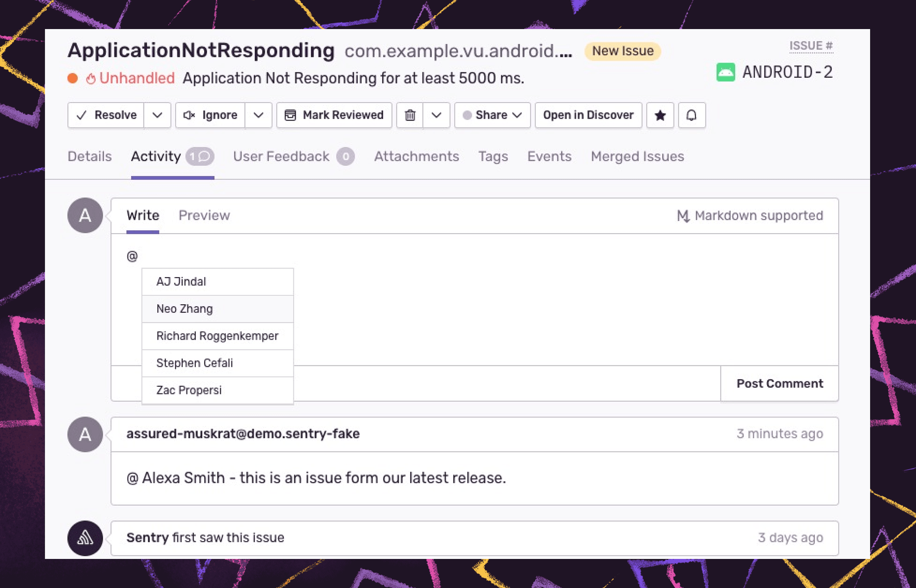Click the green Android project icon
The width and height of the screenshot is (916, 588).
pos(725,72)
